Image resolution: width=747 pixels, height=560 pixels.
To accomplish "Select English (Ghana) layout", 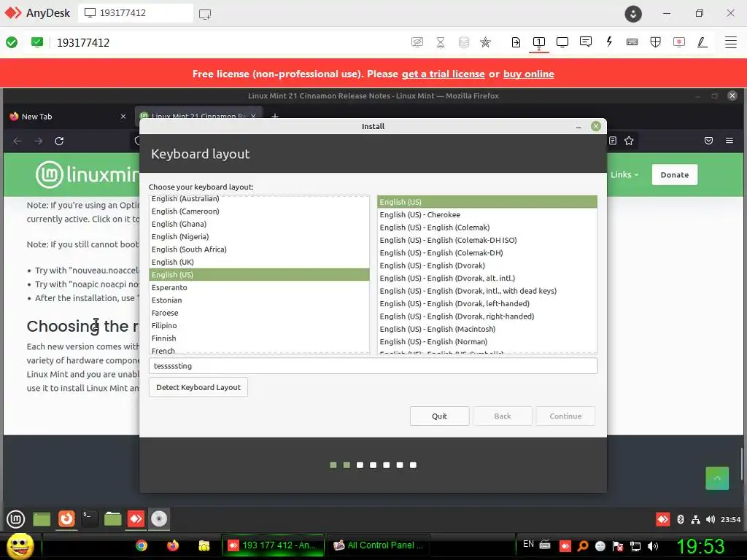I will point(259,224).
